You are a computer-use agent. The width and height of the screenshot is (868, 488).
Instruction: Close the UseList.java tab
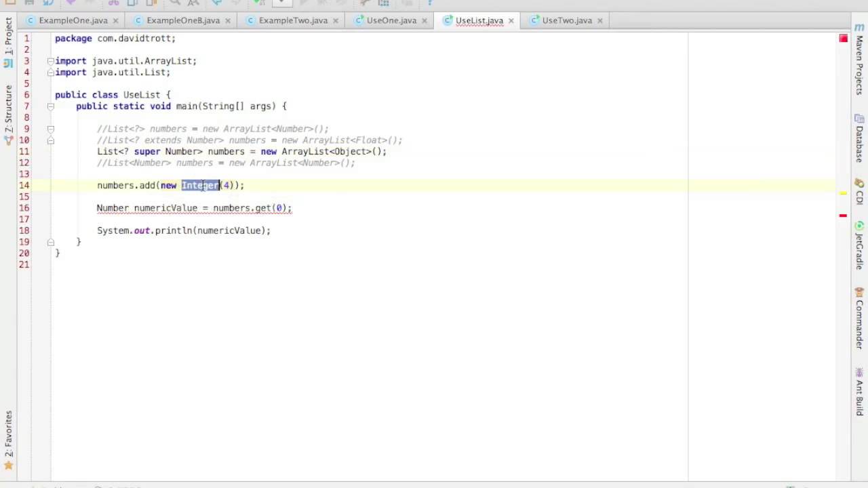tap(511, 20)
